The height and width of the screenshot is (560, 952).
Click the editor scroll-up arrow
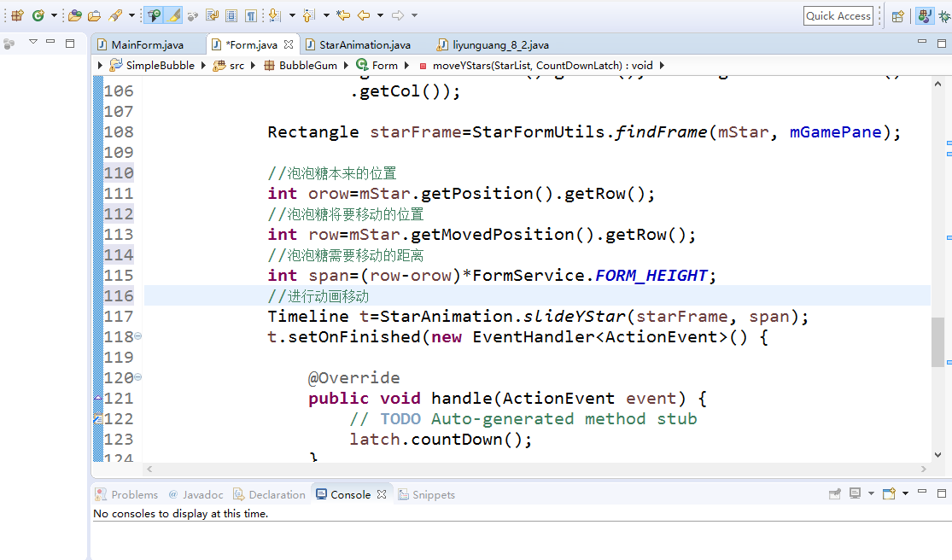pos(938,85)
